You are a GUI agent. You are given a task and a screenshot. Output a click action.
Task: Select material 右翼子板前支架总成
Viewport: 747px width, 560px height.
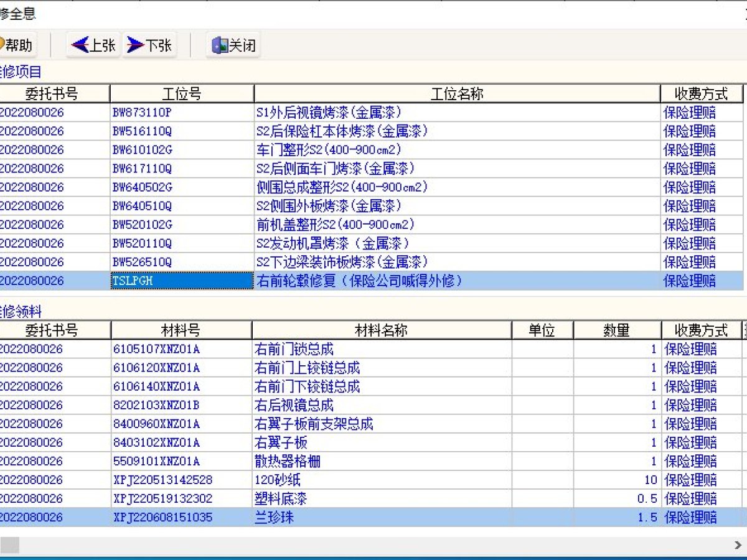pyautogui.click(x=314, y=424)
